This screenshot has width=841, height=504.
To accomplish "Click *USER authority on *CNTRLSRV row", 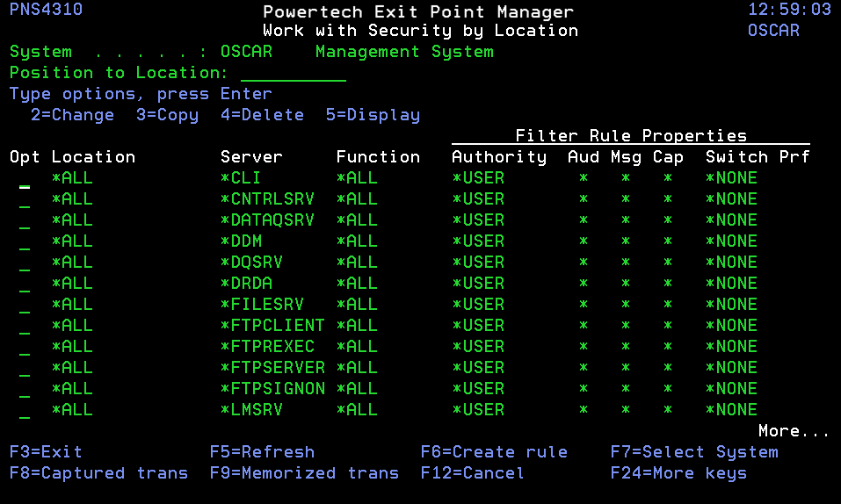I will coord(478,199).
